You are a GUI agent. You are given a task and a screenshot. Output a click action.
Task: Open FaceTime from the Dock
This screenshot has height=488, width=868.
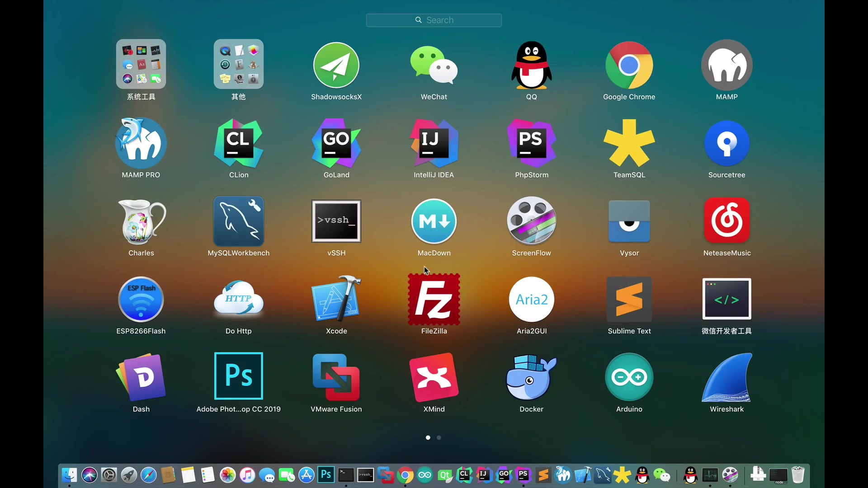[287, 475]
